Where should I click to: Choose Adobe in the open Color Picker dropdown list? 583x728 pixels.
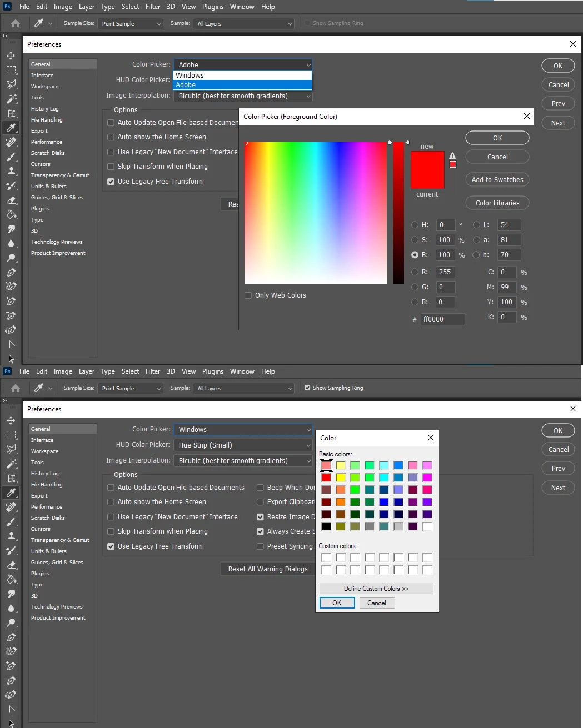[x=243, y=85]
